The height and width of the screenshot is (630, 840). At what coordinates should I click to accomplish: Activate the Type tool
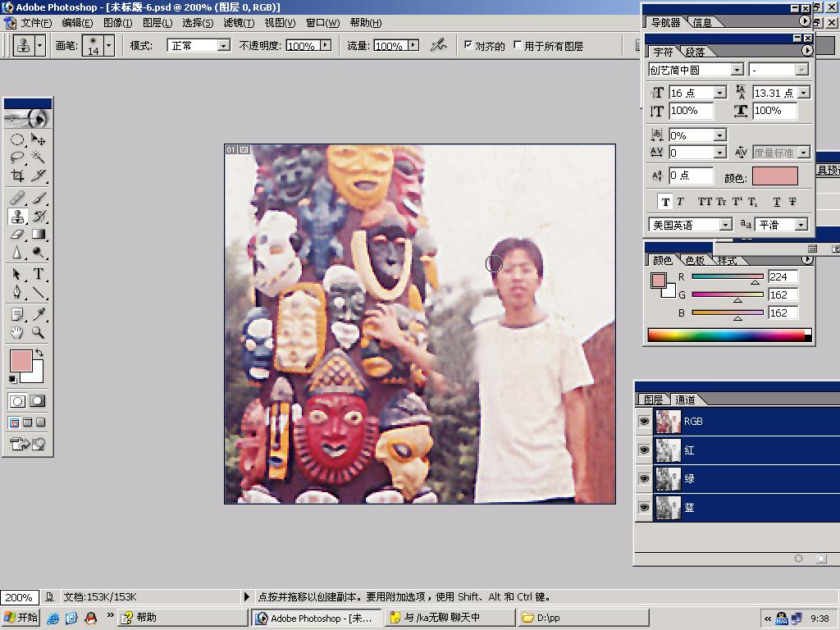tap(39, 274)
